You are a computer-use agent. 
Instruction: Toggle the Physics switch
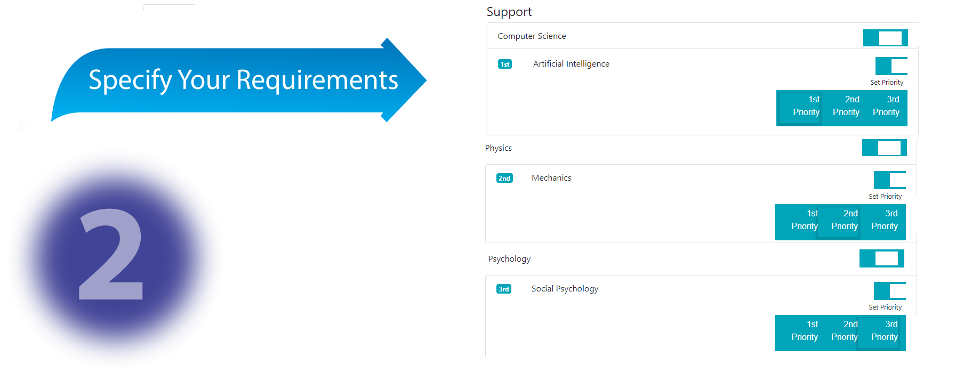[x=884, y=148]
